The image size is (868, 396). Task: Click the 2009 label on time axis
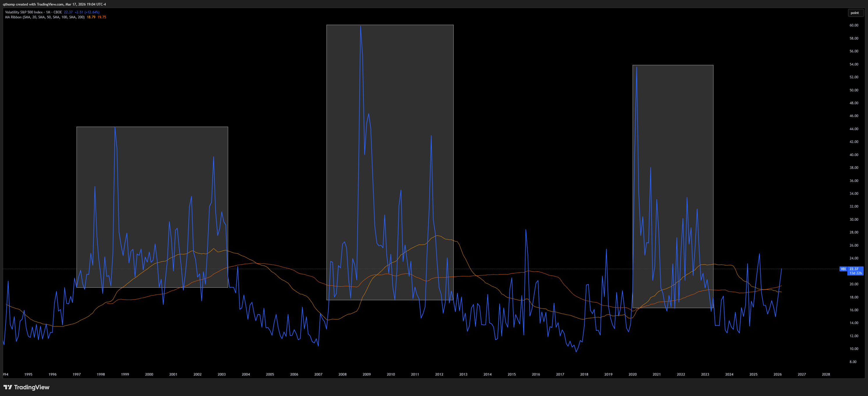pyautogui.click(x=367, y=374)
